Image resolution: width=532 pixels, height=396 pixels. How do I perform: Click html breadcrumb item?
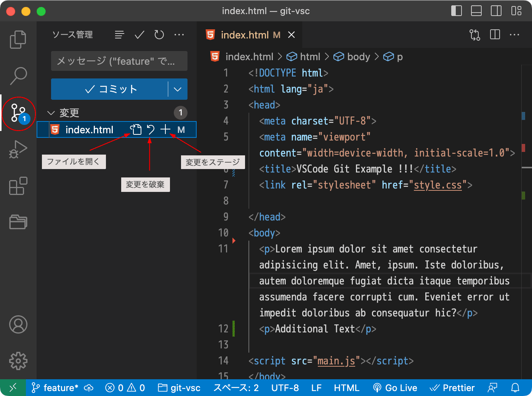304,57
